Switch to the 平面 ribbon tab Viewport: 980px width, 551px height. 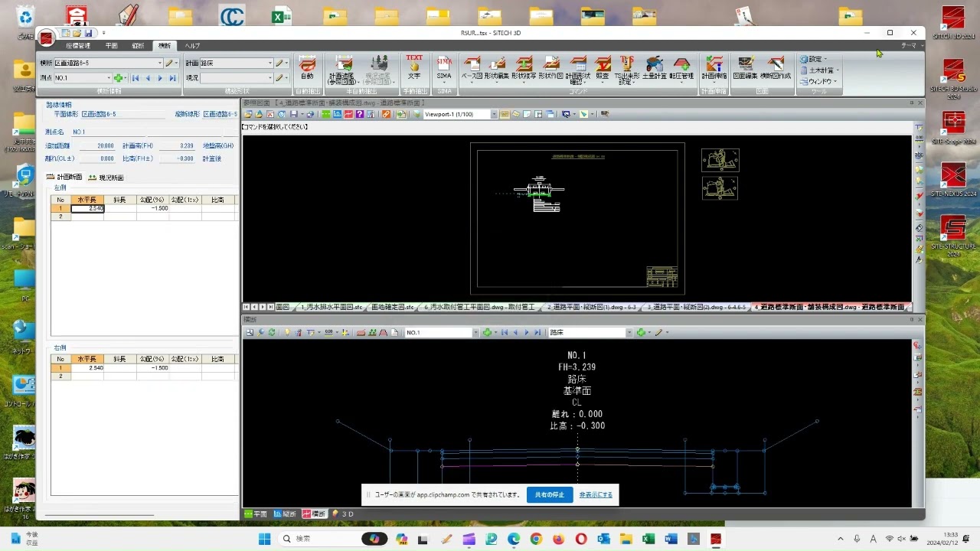[112, 46]
